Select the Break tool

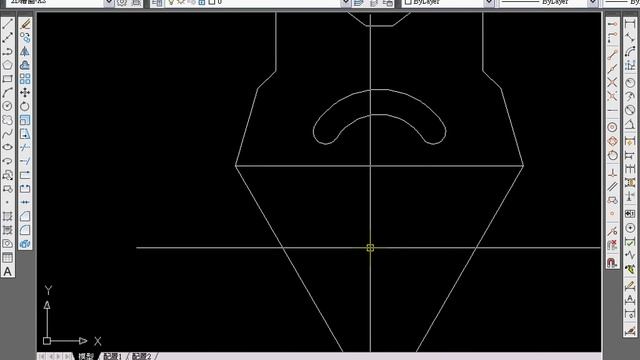coord(25,189)
